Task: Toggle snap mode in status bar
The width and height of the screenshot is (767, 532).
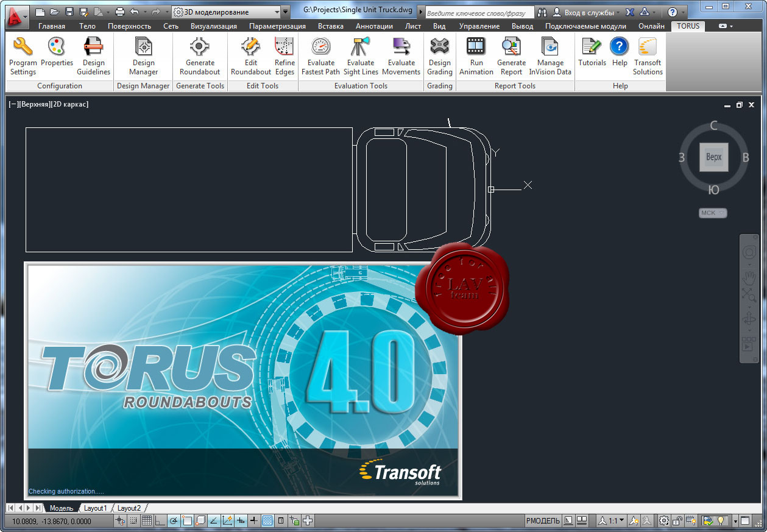Action: click(x=133, y=520)
